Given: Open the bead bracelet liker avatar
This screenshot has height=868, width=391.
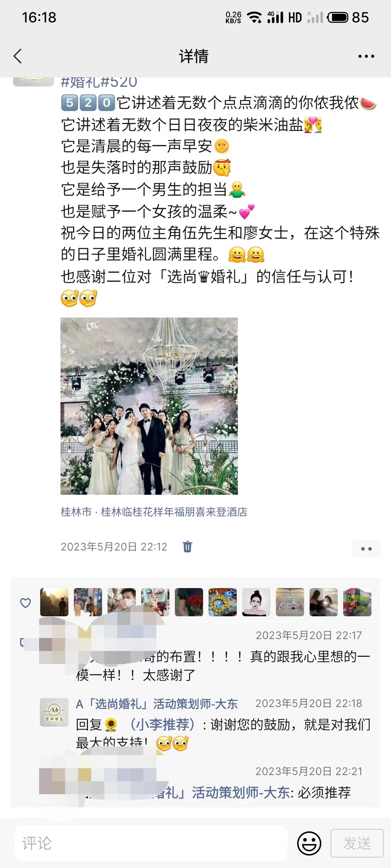Looking at the screenshot, I should point(223,602).
